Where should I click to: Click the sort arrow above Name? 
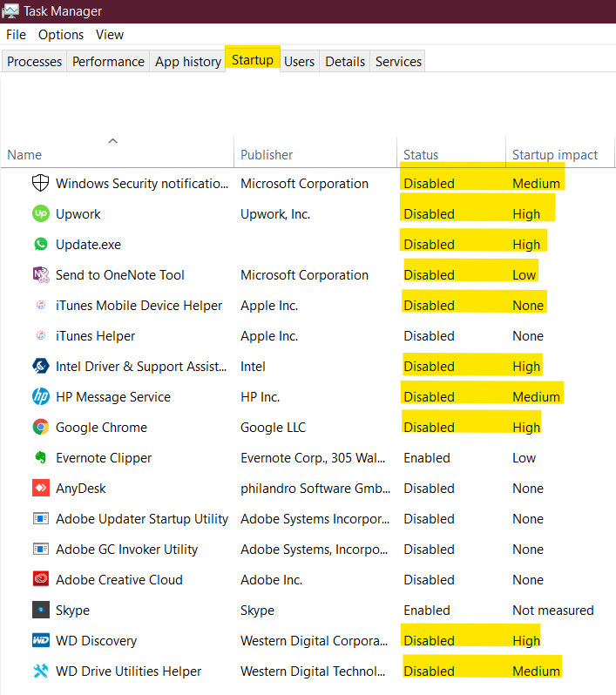[x=112, y=141]
